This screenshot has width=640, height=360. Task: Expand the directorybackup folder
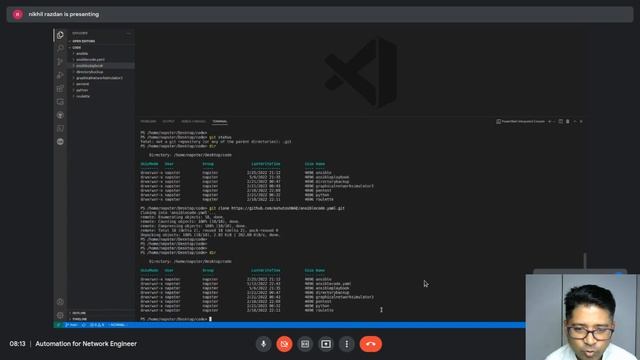[x=101, y=72]
